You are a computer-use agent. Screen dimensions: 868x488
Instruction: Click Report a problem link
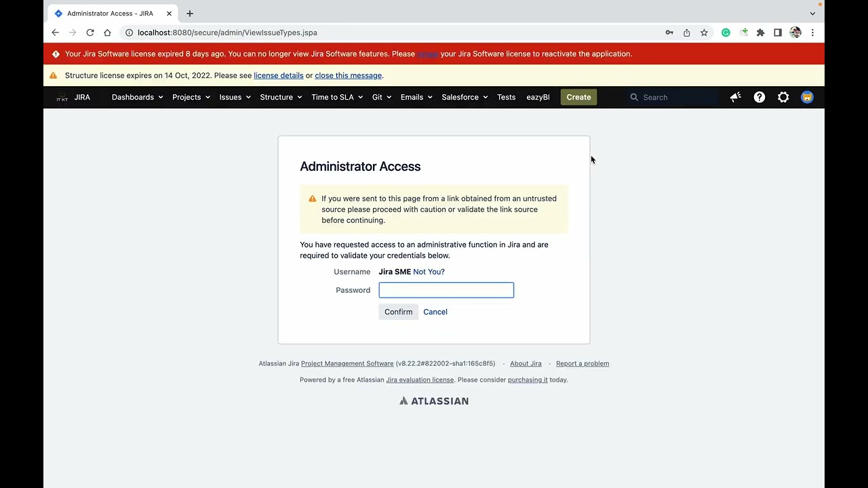[583, 364]
